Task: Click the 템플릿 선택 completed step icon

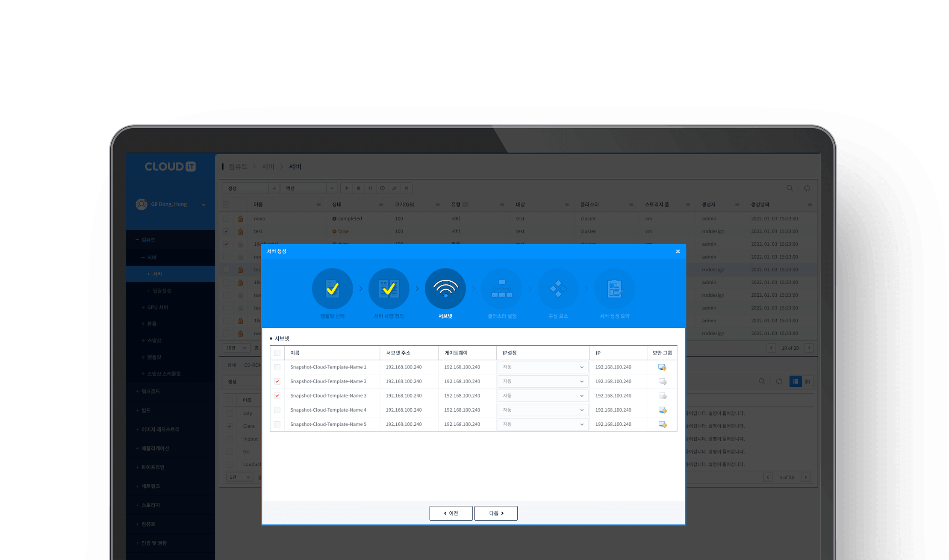Action: [x=332, y=289]
